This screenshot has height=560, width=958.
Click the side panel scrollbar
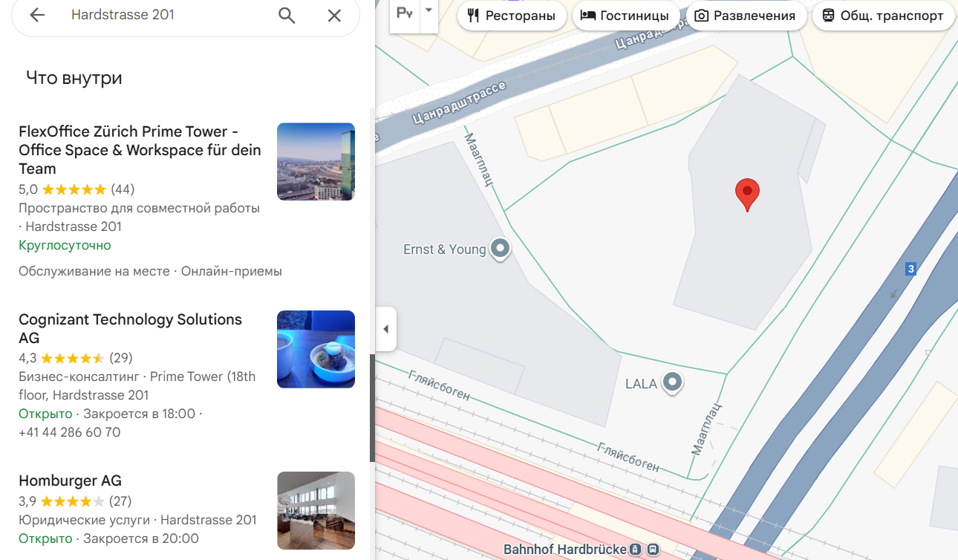(372, 408)
